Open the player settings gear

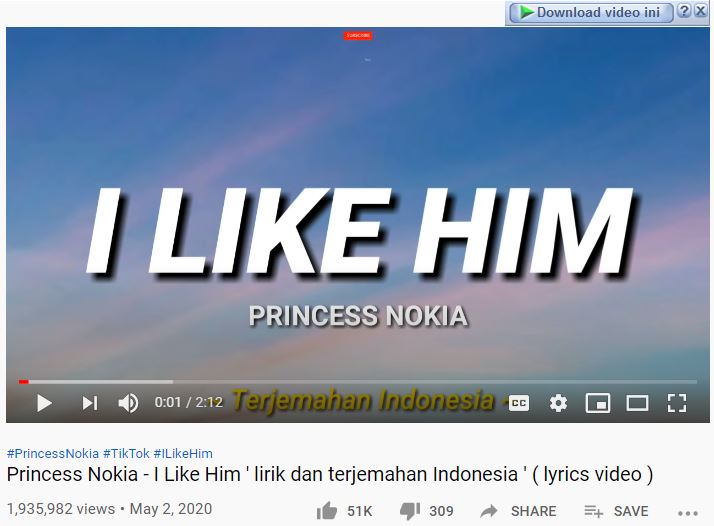click(558, 403)
